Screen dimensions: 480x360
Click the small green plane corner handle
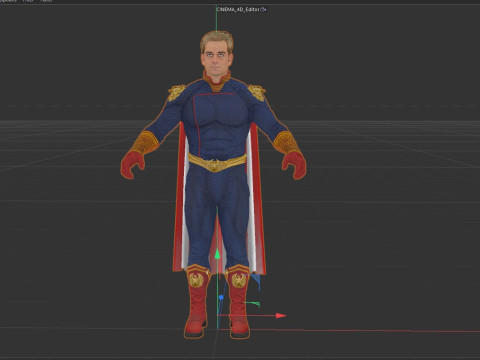coord(255,304)
